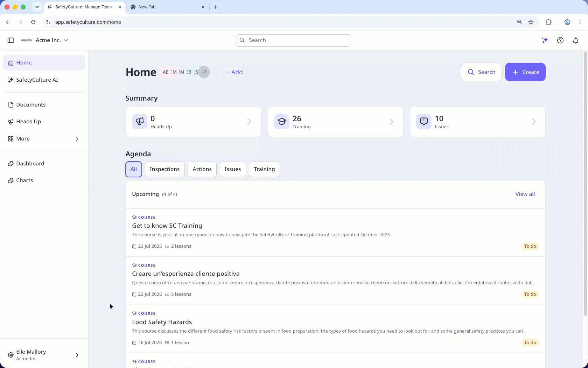Click the View all link
Screen dimensions: 588x368
click(x=525, y=194)
